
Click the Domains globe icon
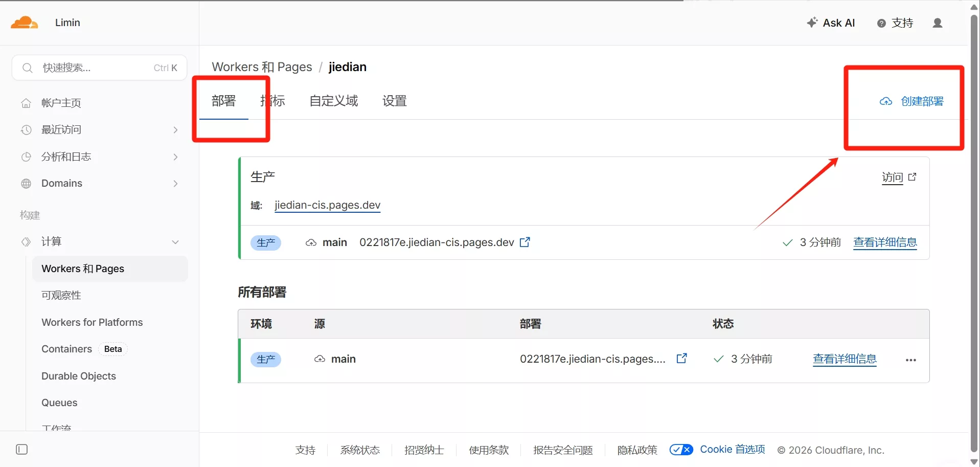pos(26,184)
